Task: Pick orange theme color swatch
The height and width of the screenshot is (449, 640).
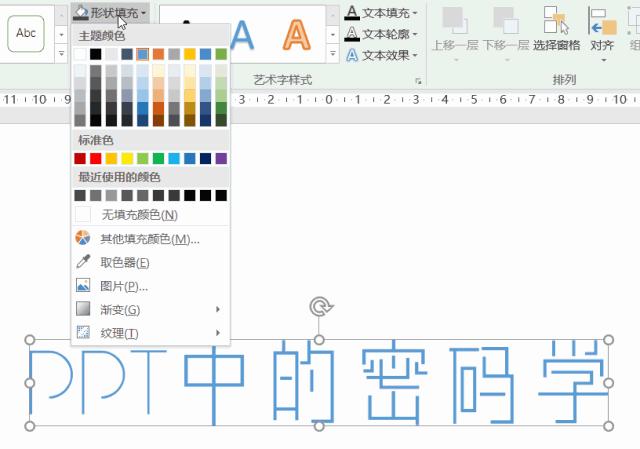Action: coord(158,54)
